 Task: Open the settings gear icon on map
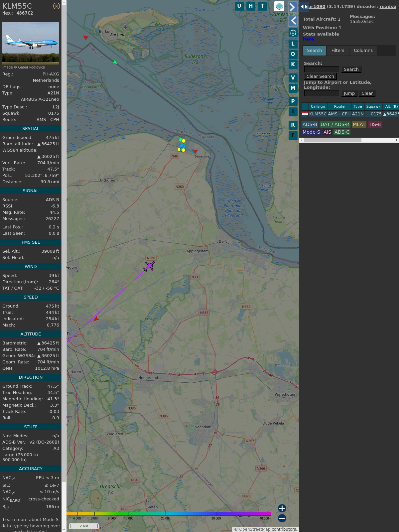coord(293,33)
